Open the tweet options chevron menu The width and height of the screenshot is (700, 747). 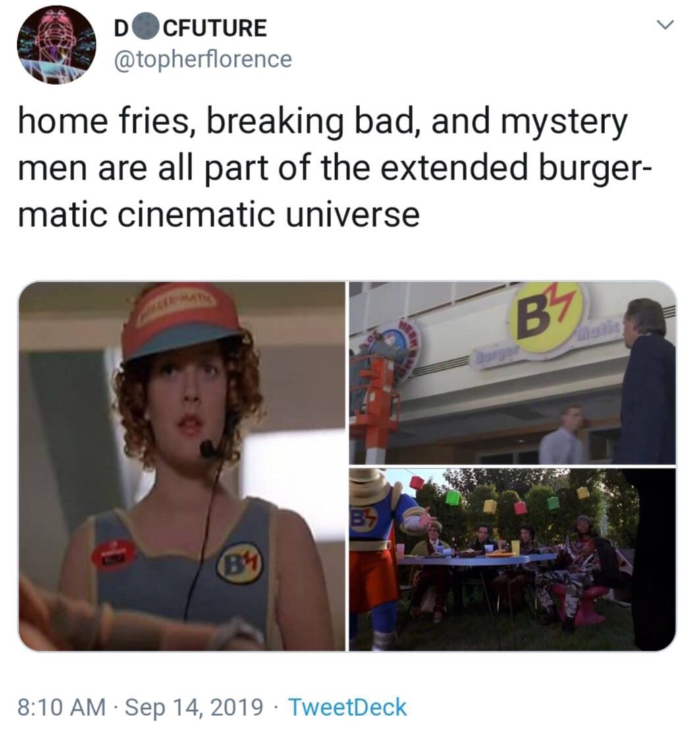pos(666,24)
